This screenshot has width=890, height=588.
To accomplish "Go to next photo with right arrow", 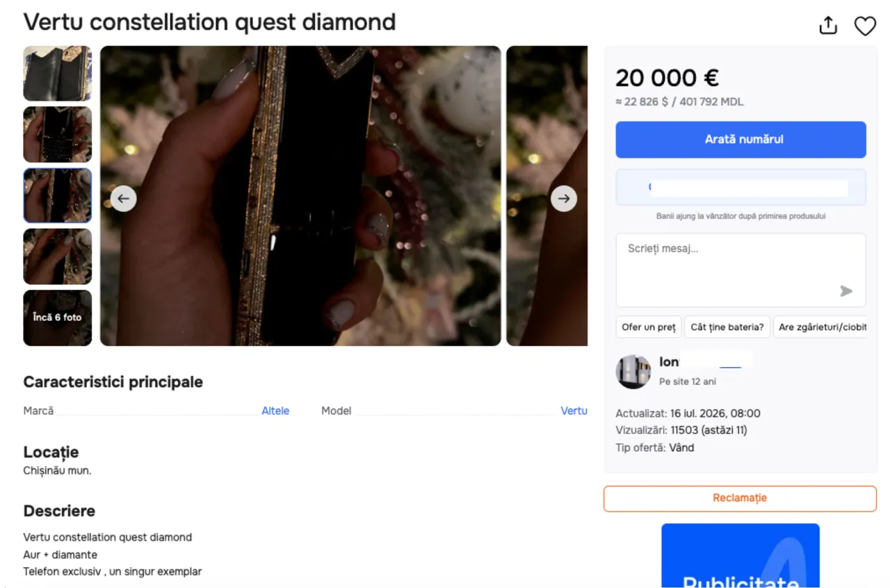I will pos(564,199).
